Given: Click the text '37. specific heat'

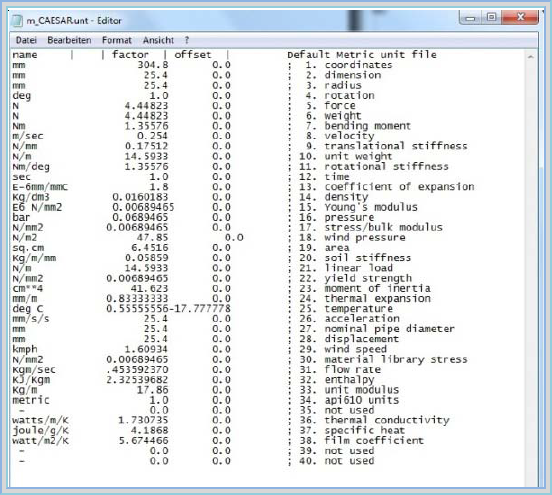Looking at the screenshot, I should (x=352, y=431).
